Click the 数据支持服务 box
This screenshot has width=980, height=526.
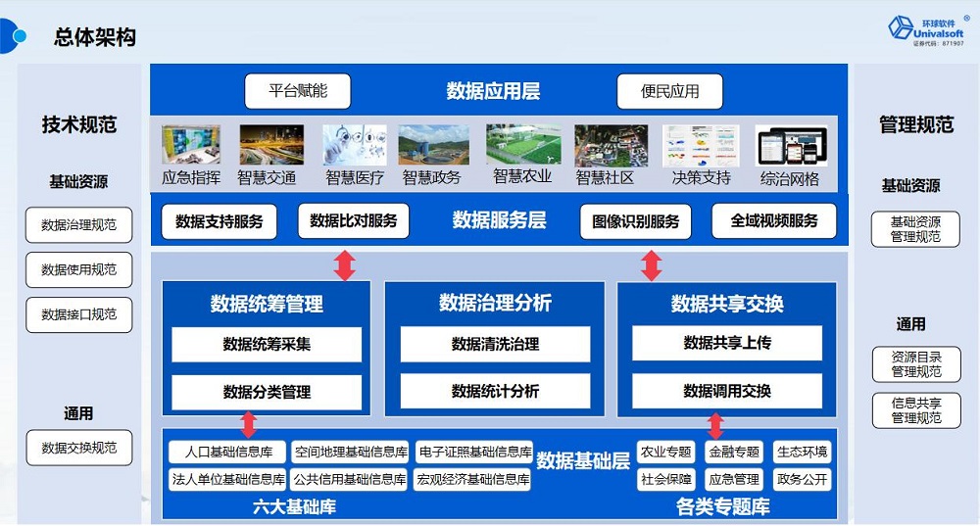point(220,221)
